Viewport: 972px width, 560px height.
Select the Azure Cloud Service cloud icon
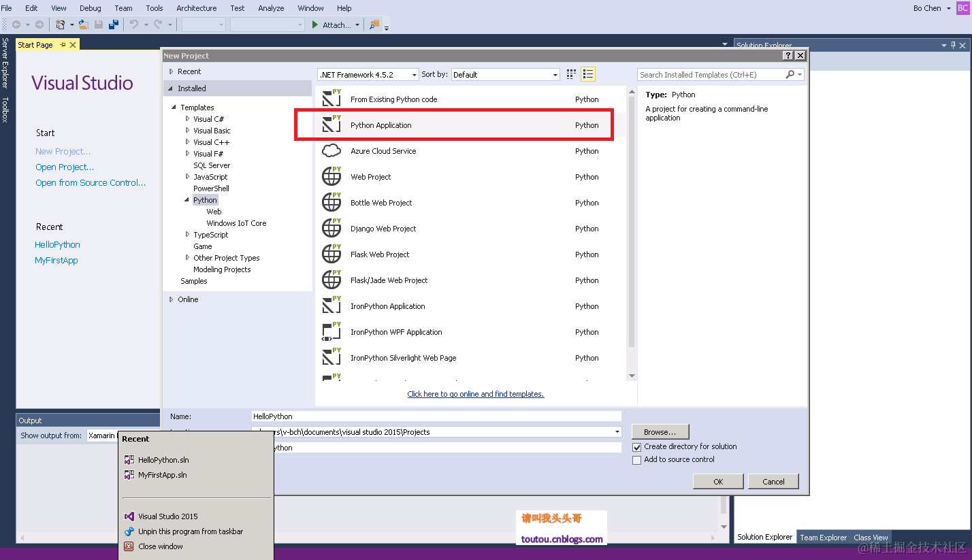331,151
